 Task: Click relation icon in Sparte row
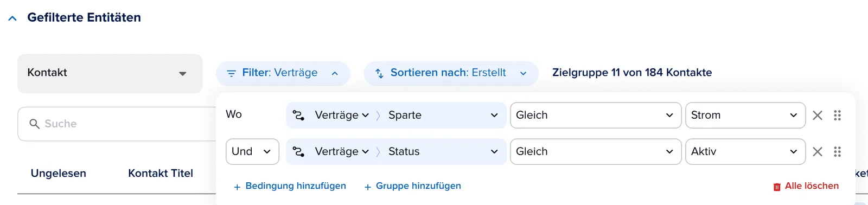pyautogui.click(x=298, y=115)
